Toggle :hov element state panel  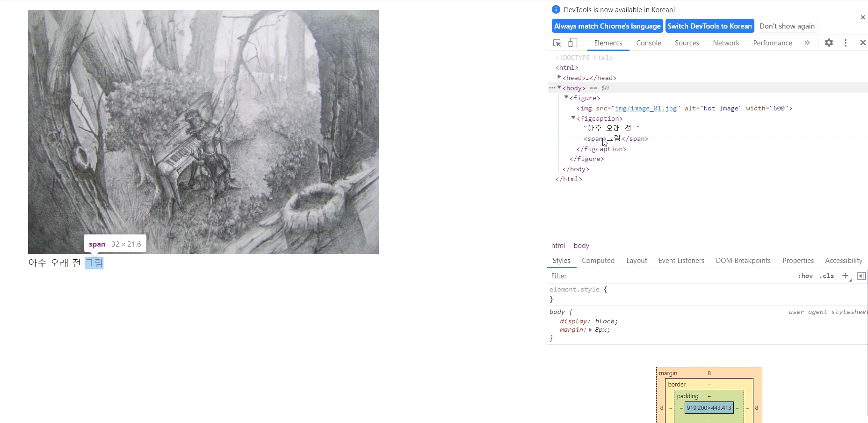(x=805, y=276)
